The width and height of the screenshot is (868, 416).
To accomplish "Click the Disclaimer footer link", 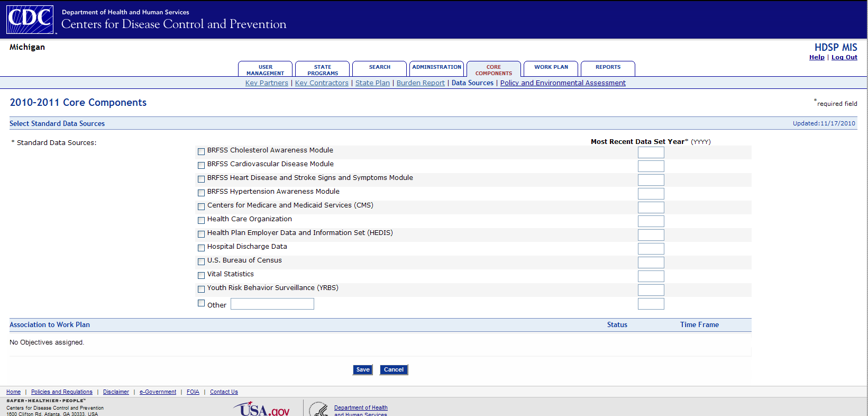I will click(x=116, y=392).
